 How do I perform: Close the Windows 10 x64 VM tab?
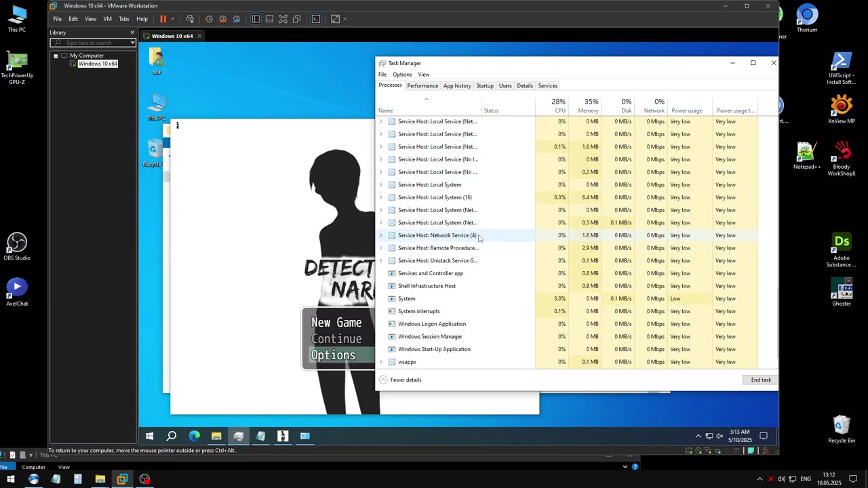tap(199, 36)
